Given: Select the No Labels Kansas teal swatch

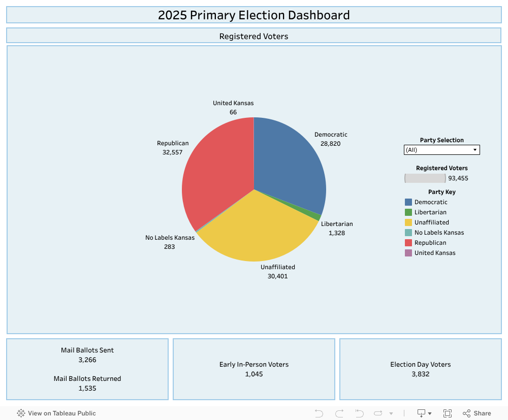Looking at the screenshot, I should [x=408, y=233].
